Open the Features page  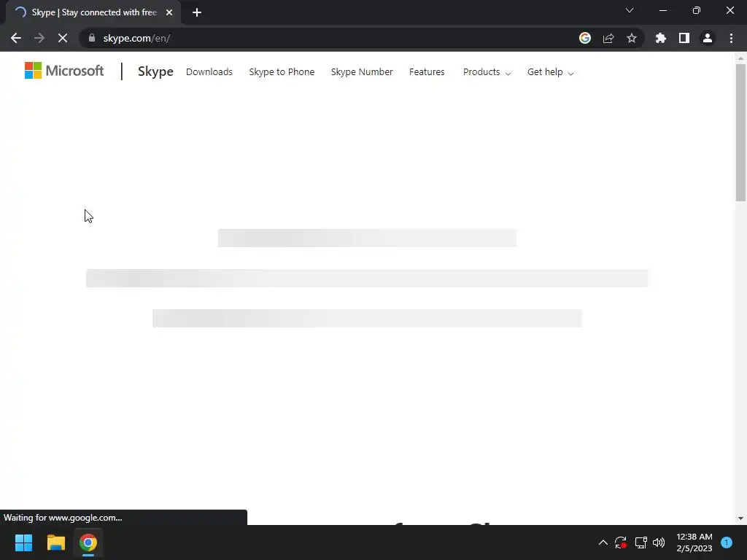(427, 72)
